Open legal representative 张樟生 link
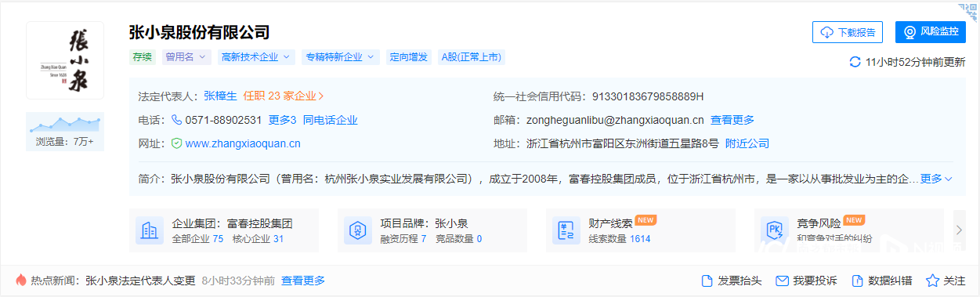Image resolution: width=980 pixels, height=297 pixels. coord(220,96)
